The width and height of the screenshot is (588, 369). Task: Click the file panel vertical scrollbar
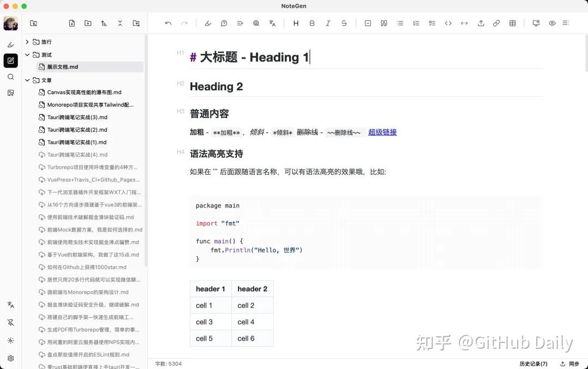146,150
